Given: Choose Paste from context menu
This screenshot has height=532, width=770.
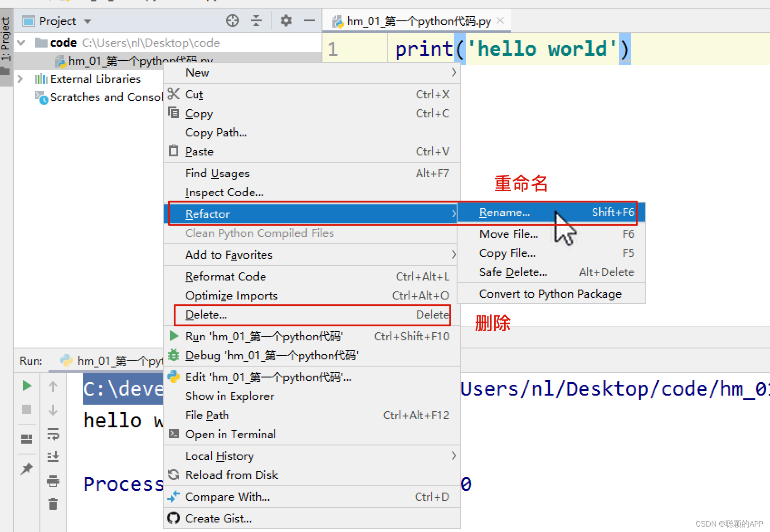Looking at the screenshot, I should (312, 151).
